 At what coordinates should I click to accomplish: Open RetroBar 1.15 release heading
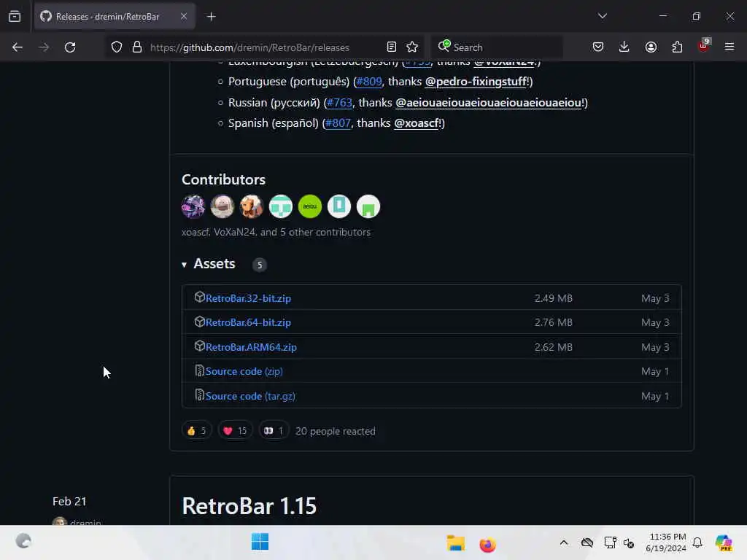pyautogui.click(x=249, y=506)
